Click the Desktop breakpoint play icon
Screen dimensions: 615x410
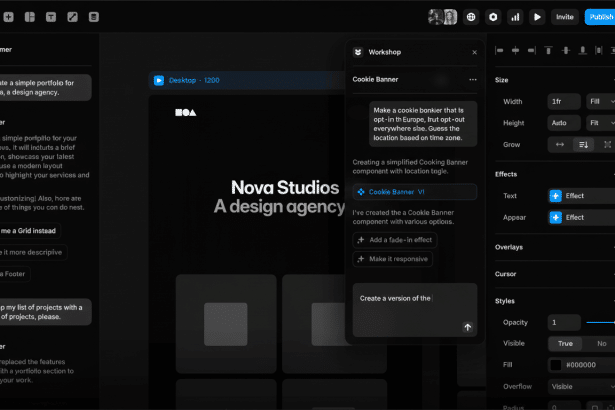(159, 80)
